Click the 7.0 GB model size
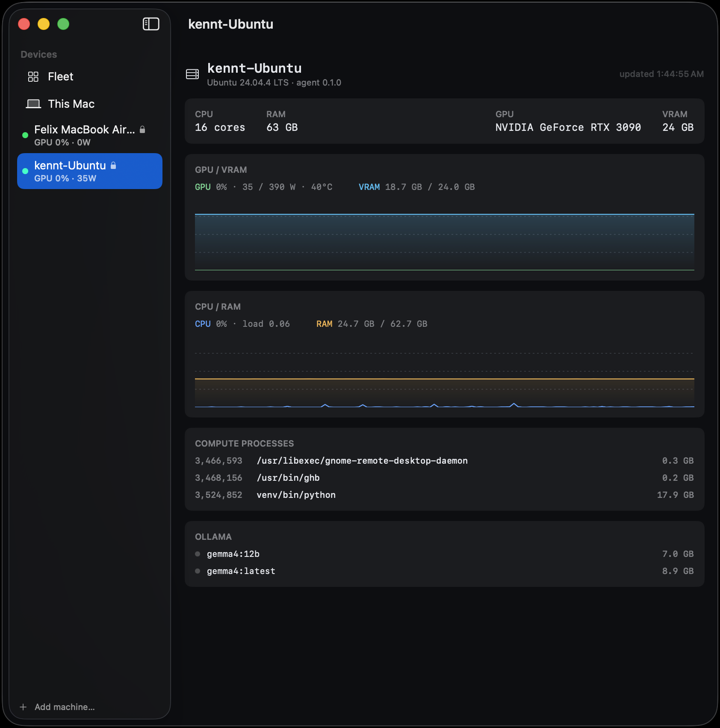720x728 pixels. click(x=678, y=554)
